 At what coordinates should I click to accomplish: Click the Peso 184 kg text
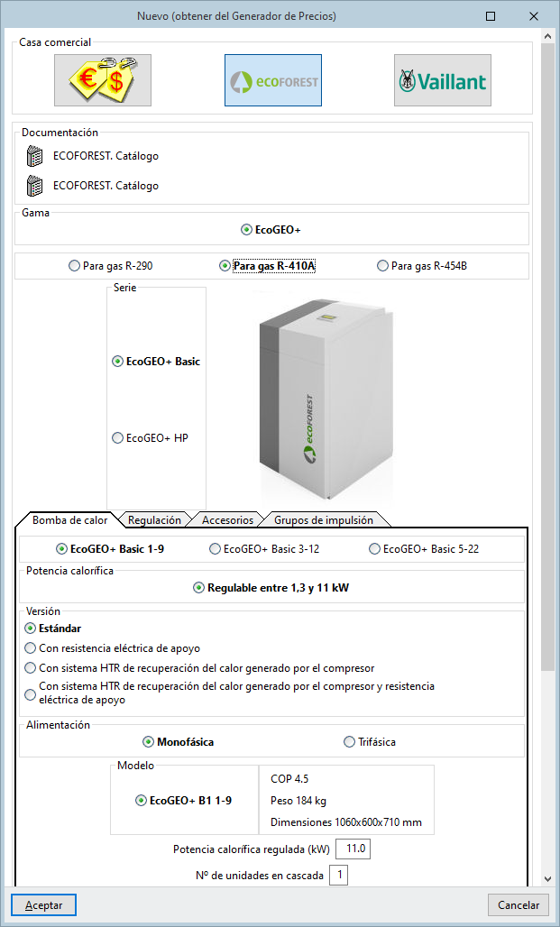coord(298,801)
